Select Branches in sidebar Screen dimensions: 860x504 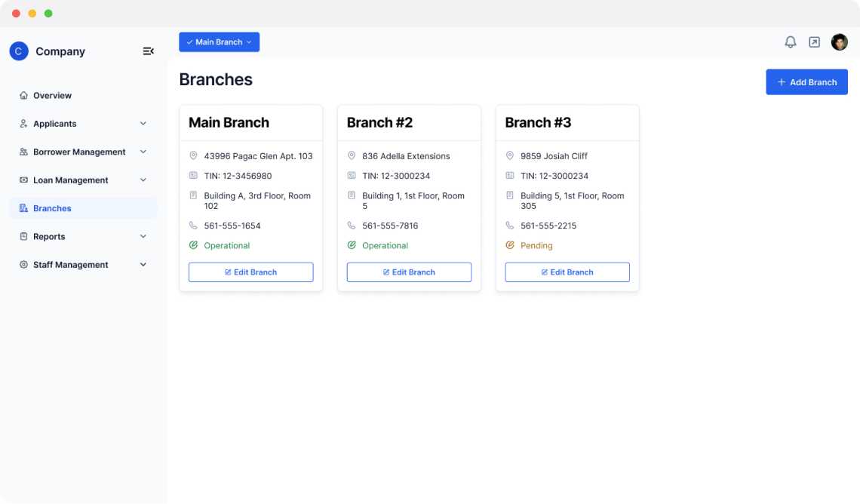click(x=84, y=208)
